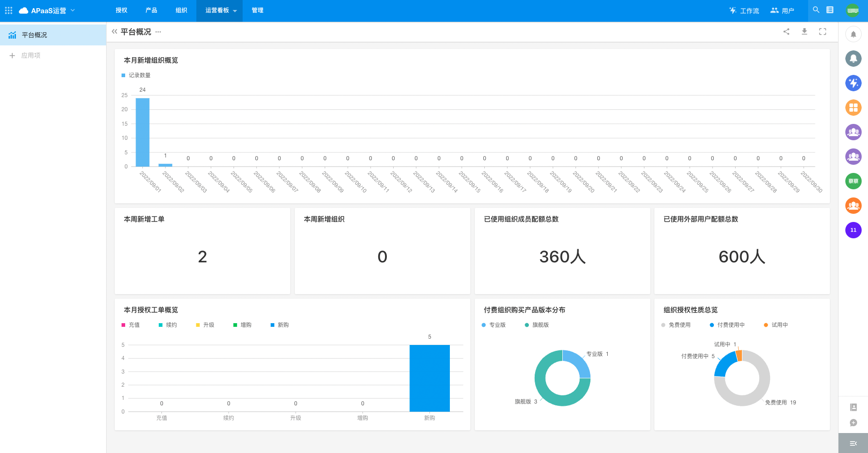868x453 pixels.
Task: Open the app launcher grid icon
Action: (x=9, y=10)
